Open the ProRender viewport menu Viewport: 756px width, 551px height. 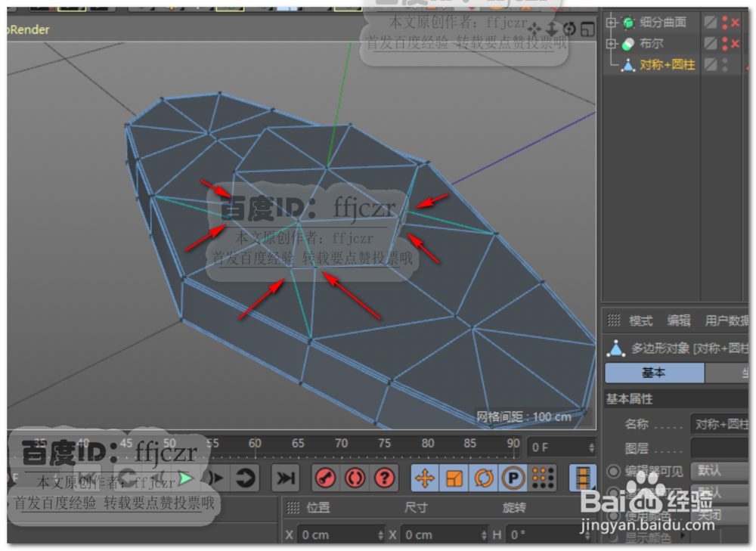coord(28,29)
